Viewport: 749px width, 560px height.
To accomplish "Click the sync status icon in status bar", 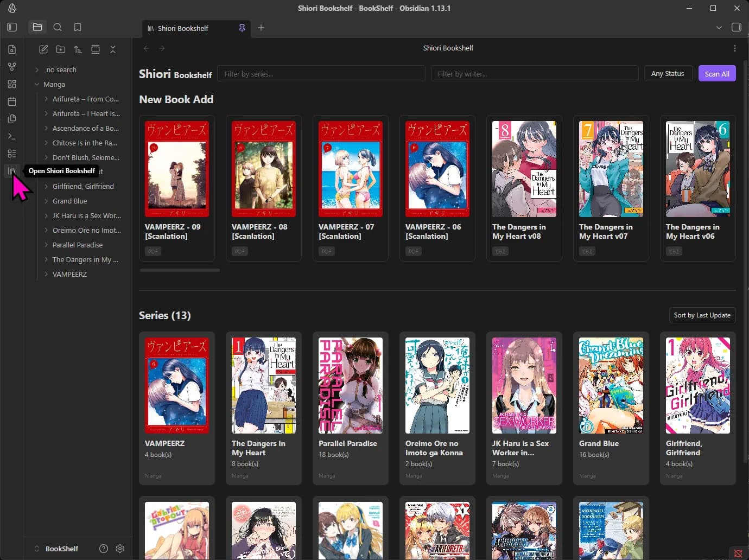I will coord(738,553).
